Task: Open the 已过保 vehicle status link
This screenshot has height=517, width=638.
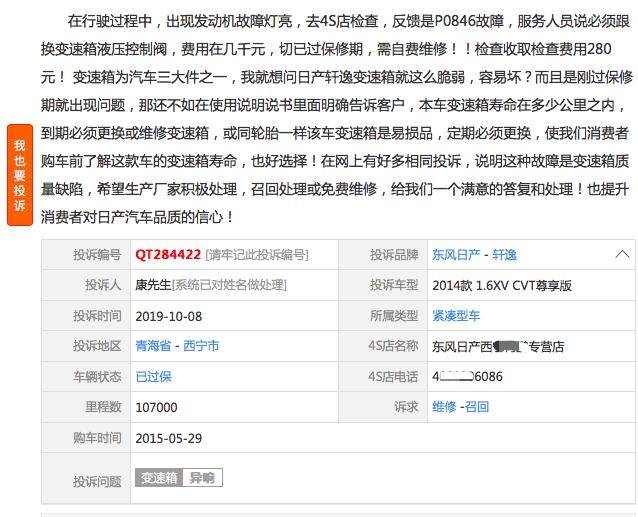Action: pyautogui.click(x=153, y=377)
